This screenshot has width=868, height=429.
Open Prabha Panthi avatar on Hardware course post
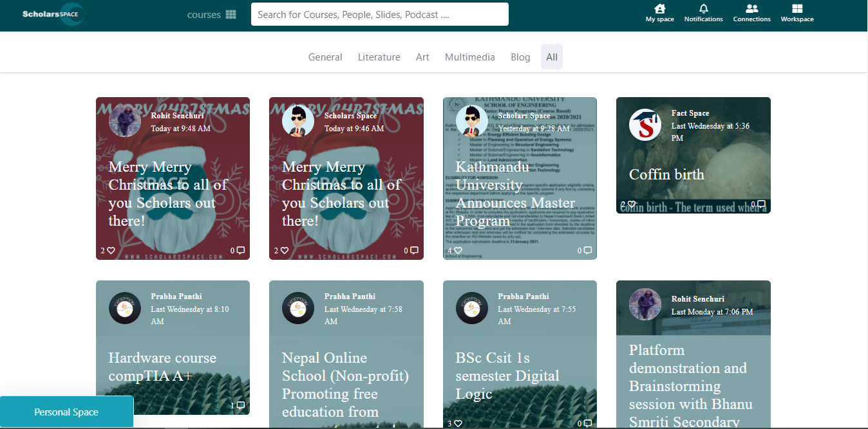125,308
